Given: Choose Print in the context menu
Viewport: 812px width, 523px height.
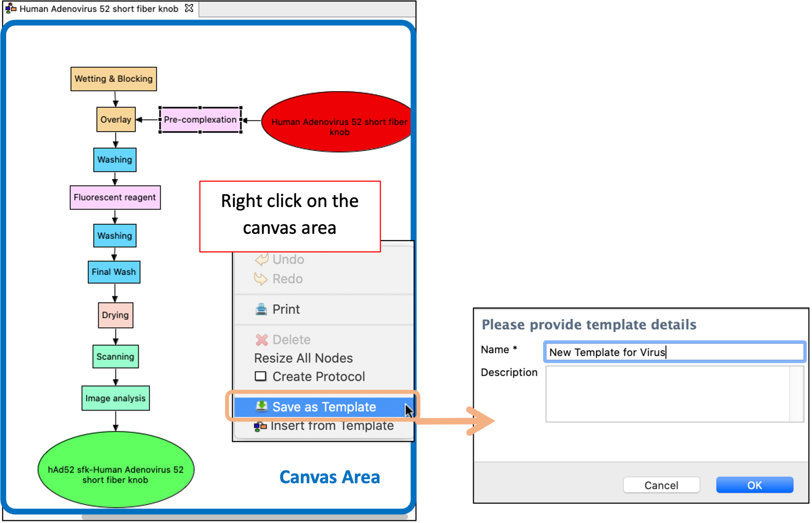Looking at the screenshot, I should (x=324, y=309).
